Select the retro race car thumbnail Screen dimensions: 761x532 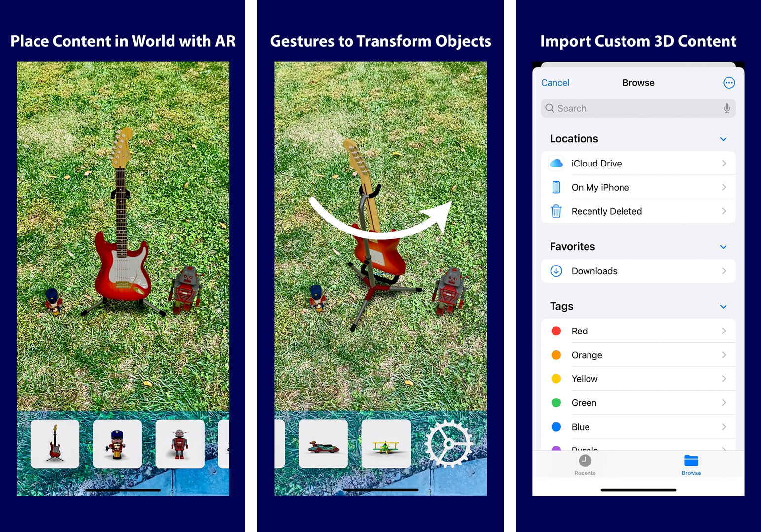(x=323, y=444)
